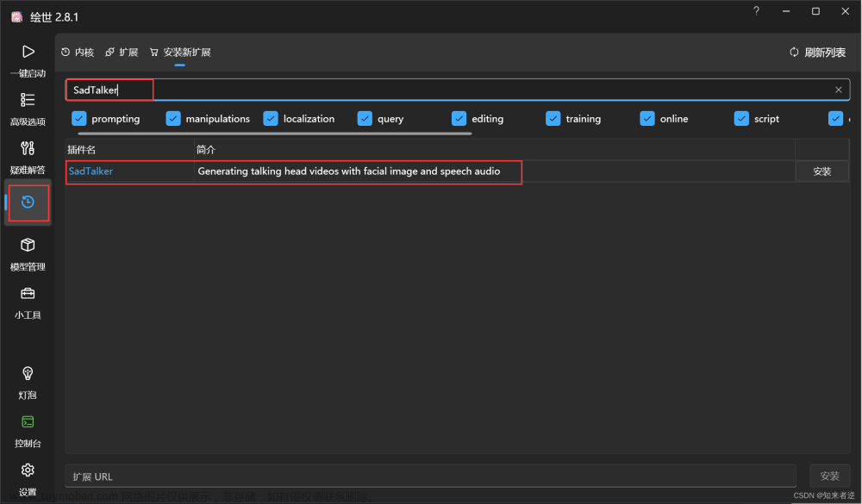Click 安装 button beside 扩展 URL field
This screenshot has height=504, width=862.
coord(829,476)
